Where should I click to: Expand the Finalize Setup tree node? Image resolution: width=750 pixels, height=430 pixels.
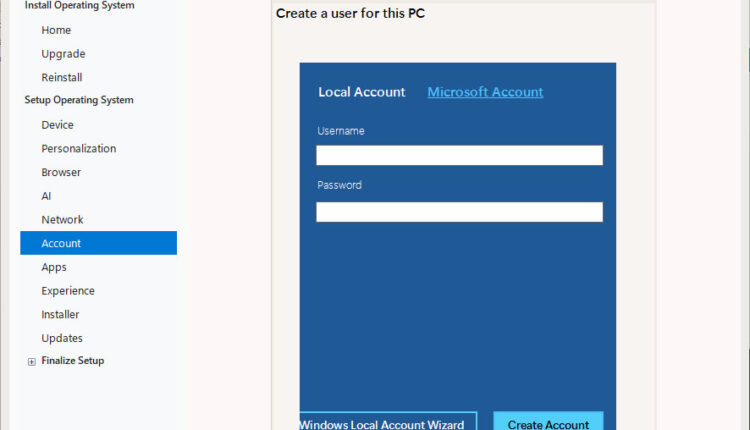[x=32, y=361]
